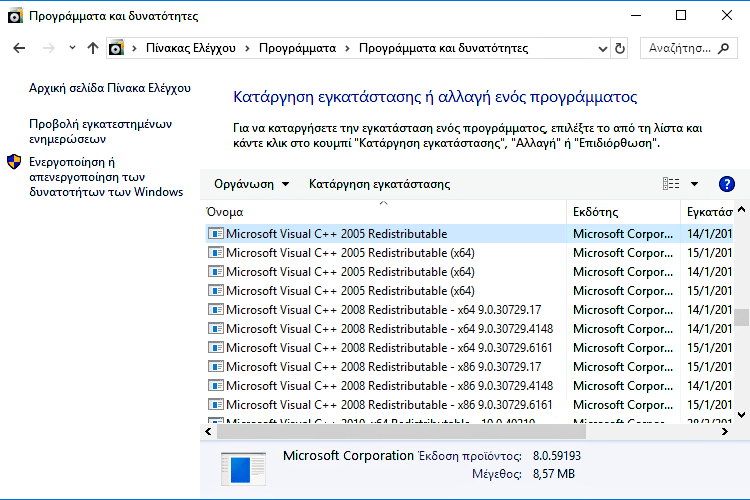The image size is (750, 500).
Task: Click the change view icon
Action: pos(671,184)
